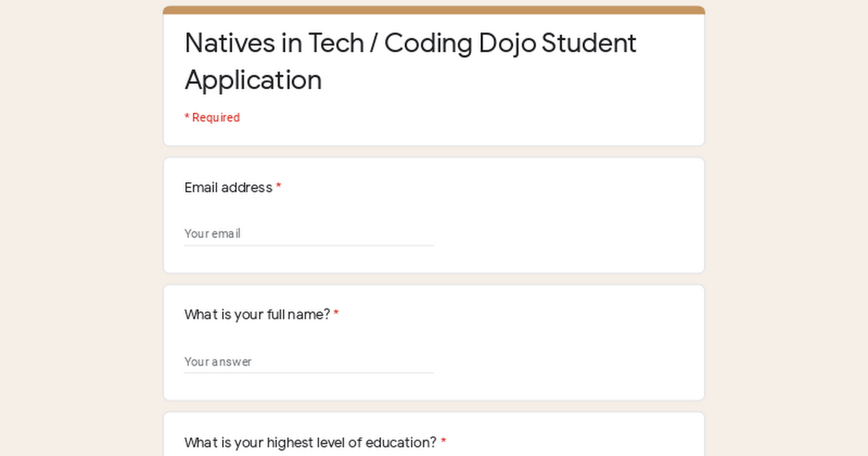Click the underline beneath the full name answer

309,373
